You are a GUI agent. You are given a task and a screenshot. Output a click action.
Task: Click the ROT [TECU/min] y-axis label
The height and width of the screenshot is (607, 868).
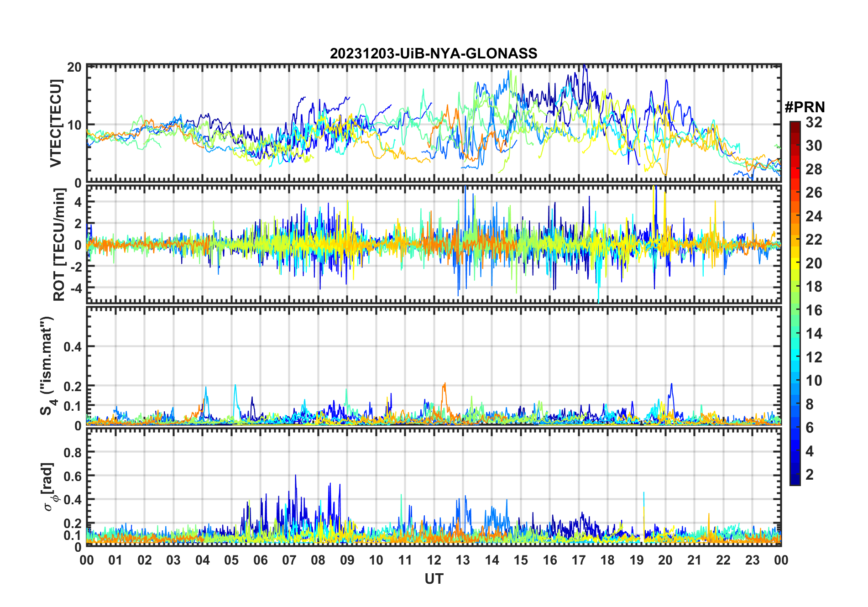(59, 245)
